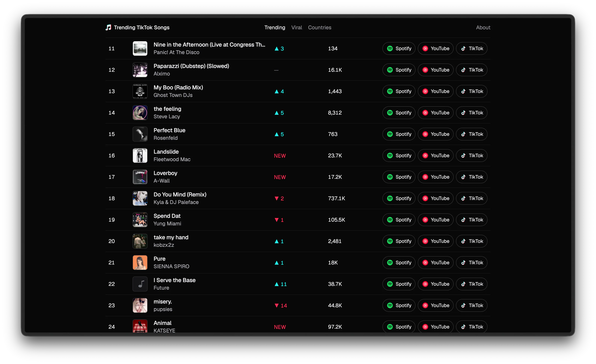
Task: Click TikTok icon in the feeling row
Action: 463,113
